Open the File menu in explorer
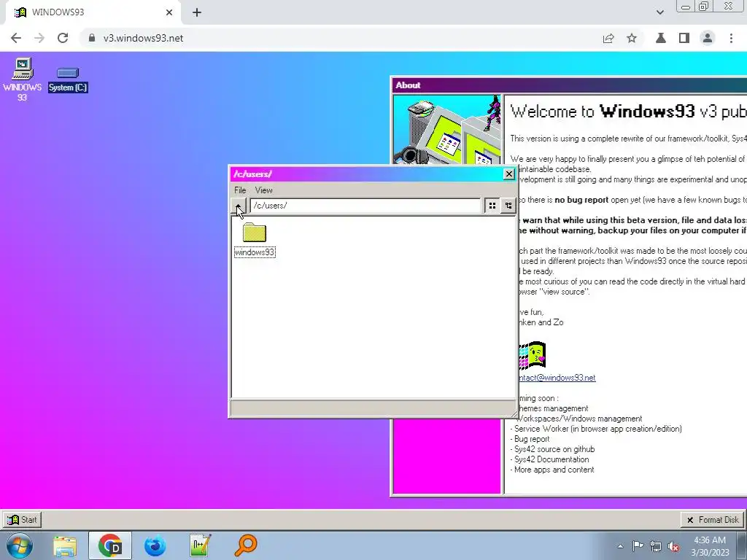The width and height of the screenshot is (747, 560). [x=240, y=190]
